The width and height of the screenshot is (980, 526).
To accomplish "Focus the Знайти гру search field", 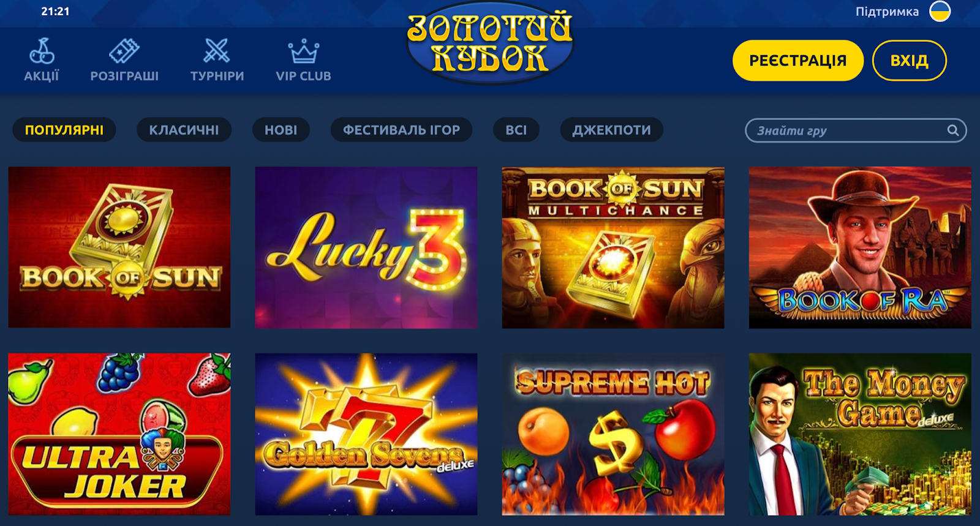I will point(856,130).
